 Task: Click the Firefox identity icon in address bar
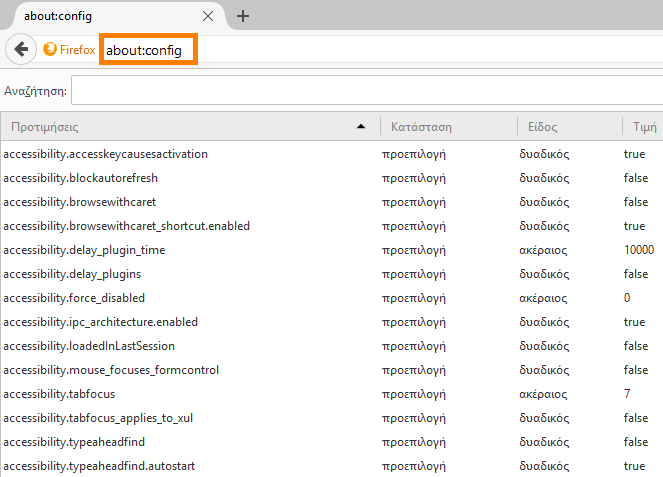(x=50, y=49)
